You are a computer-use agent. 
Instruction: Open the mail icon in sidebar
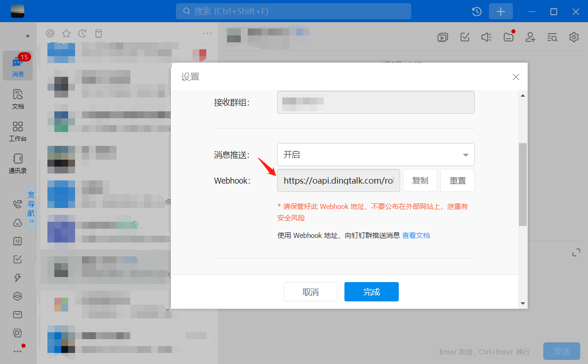click(17, 315)
